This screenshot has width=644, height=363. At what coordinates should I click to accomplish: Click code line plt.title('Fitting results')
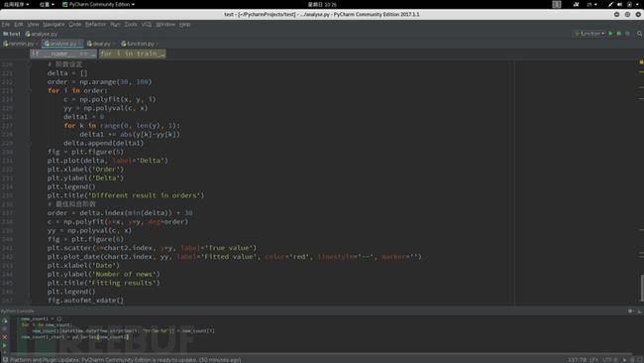tap(103, 283)
